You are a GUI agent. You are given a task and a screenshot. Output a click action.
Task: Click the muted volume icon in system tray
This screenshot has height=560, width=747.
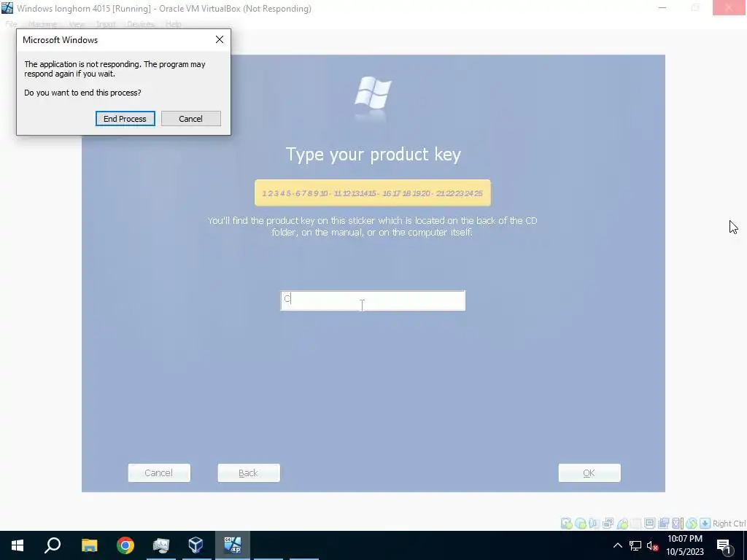(x=652, y=545)
